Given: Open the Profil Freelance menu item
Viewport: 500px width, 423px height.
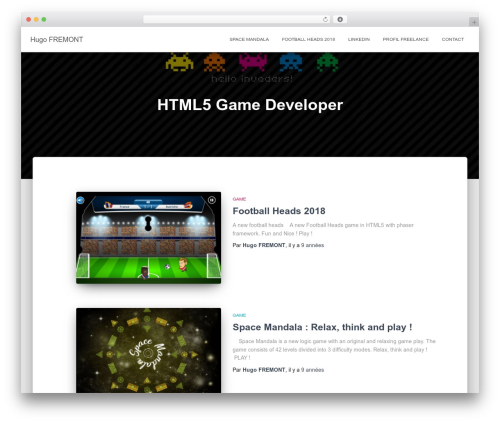Looking at the screenshot, I should coord(406,39).
